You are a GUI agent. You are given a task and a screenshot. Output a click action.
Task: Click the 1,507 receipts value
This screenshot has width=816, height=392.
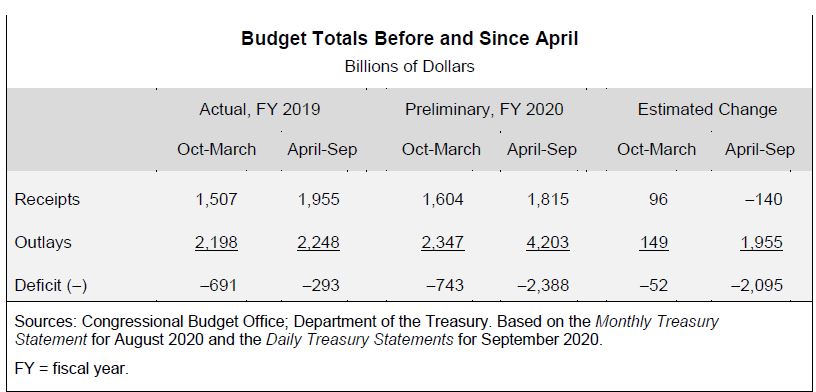click(x=216, y=199)
